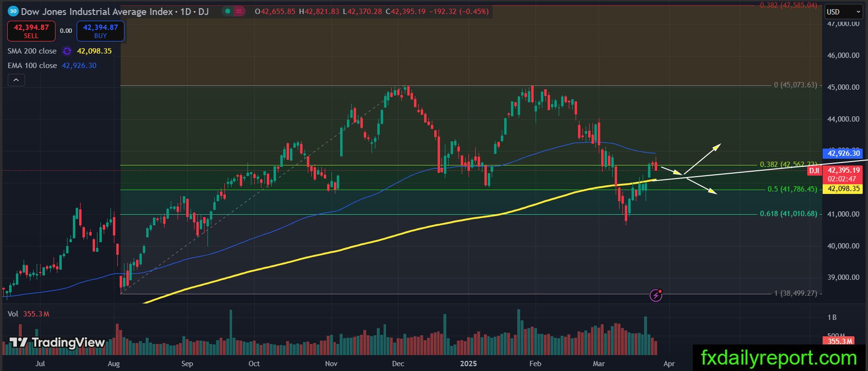Select the chart title Dow Jones Industrial Average Index
Image resolution: width=868 pixels, height=371 pixels.
(97, 12)
